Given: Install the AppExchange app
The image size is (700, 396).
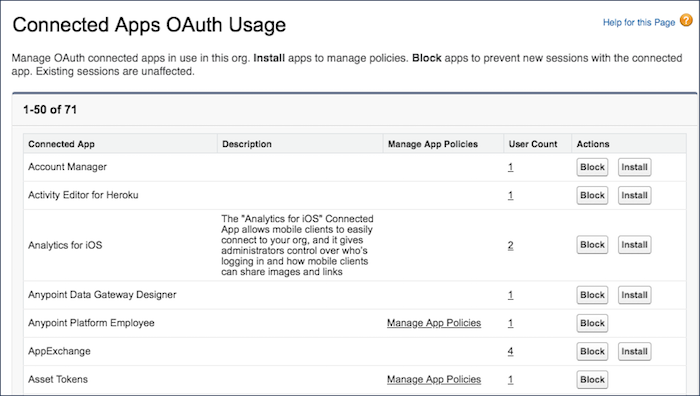Looking at the screenshot, I should (634, 351).
